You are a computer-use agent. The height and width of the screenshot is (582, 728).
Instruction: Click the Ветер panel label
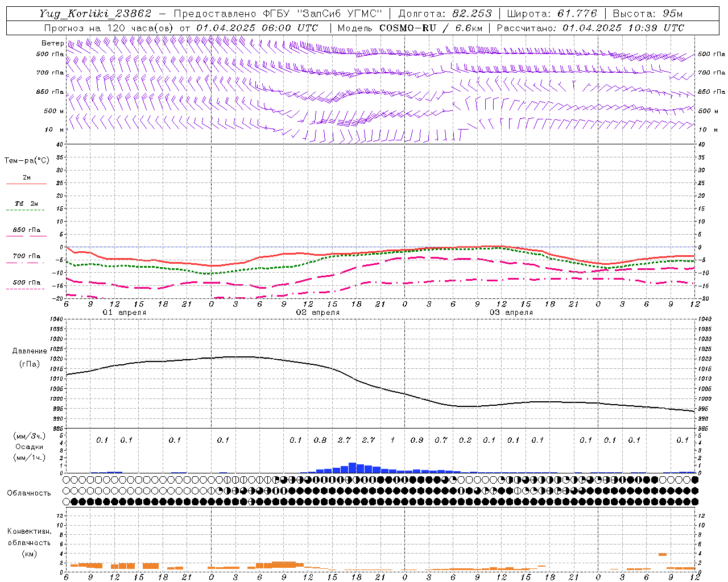tap(52, 43)
